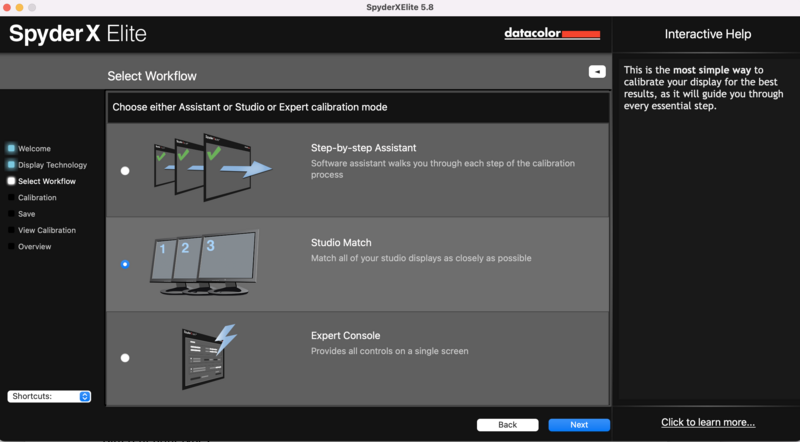Click the Calibration sidebar step
Image resolution: width=800 pixels, height=442 pixels.
pos(37,198)
